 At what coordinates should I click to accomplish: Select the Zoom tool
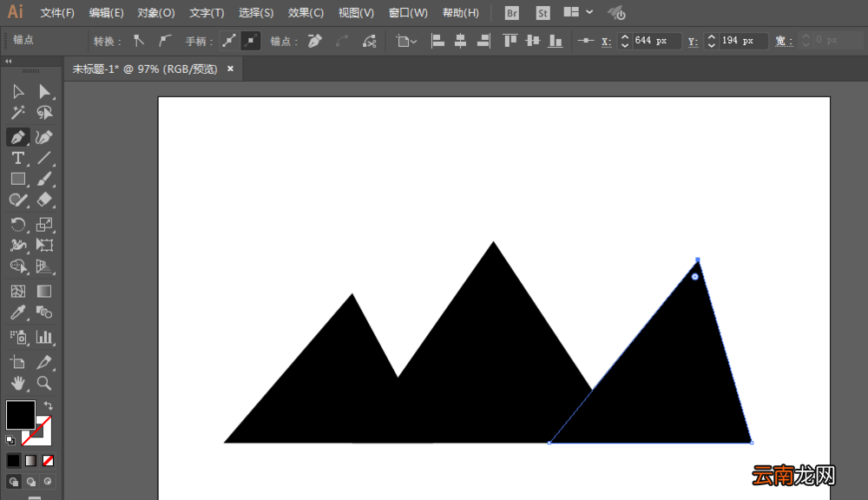[44, 383]
